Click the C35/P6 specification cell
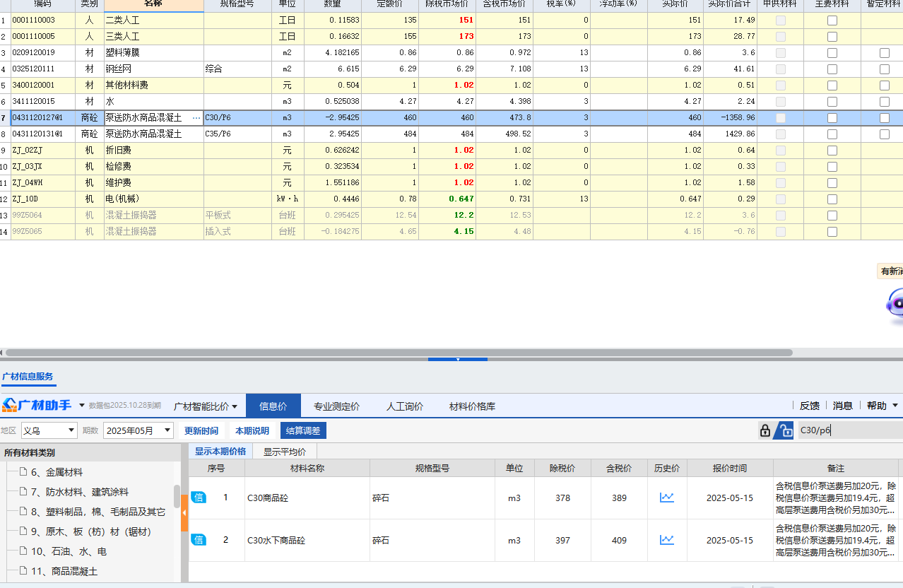The height and width of the screenshot is (588, 903). [238, 134]
